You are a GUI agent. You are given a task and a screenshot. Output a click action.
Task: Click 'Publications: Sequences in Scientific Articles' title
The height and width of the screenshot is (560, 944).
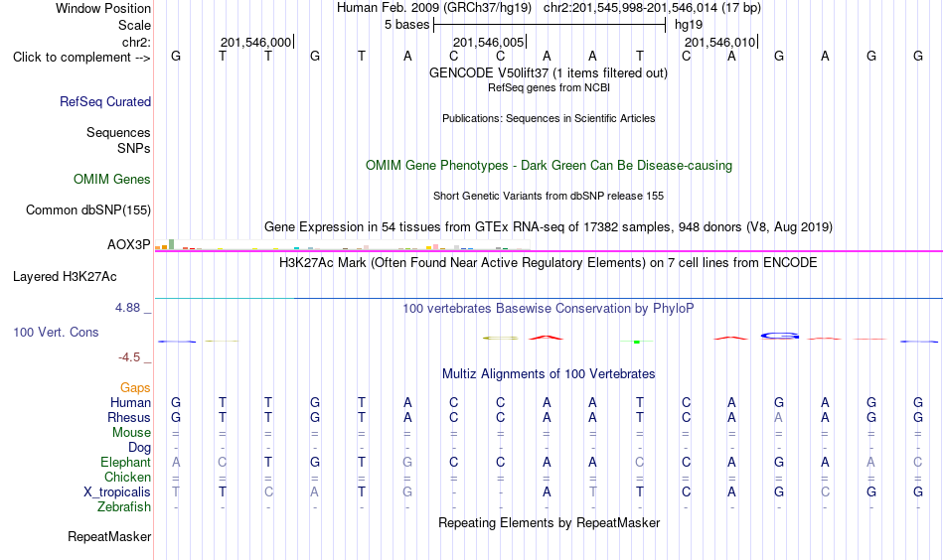pyautogui.click(x=549, y=118)
